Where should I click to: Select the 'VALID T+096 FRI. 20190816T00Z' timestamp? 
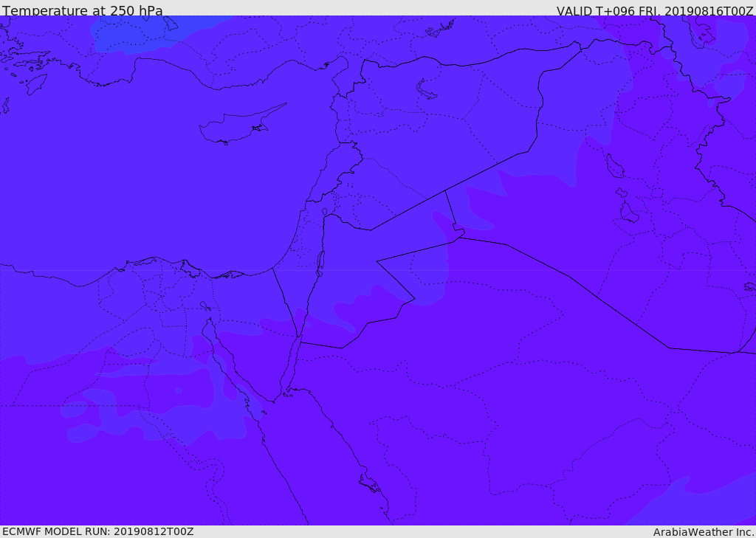click(655, 10)
